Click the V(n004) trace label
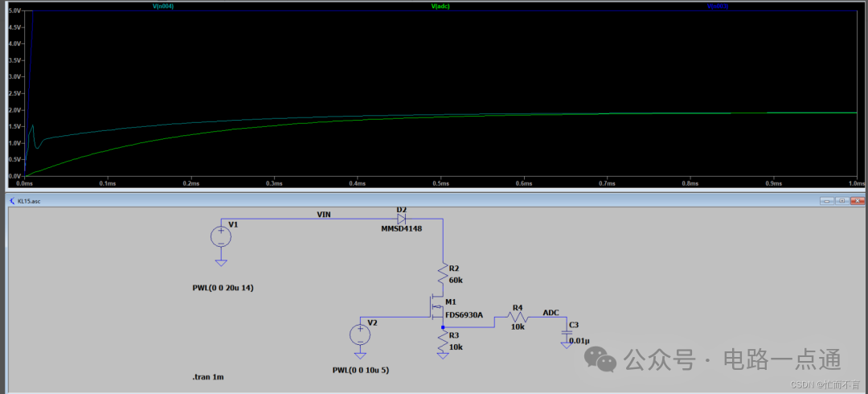This screenshot has height=394, width=868. coord(166,6)
